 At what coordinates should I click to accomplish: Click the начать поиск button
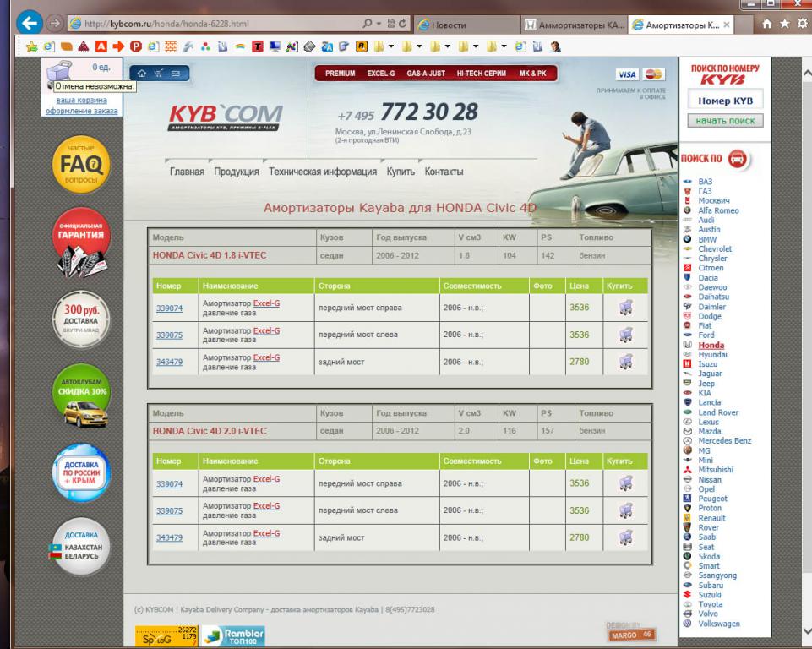(725, 121)
